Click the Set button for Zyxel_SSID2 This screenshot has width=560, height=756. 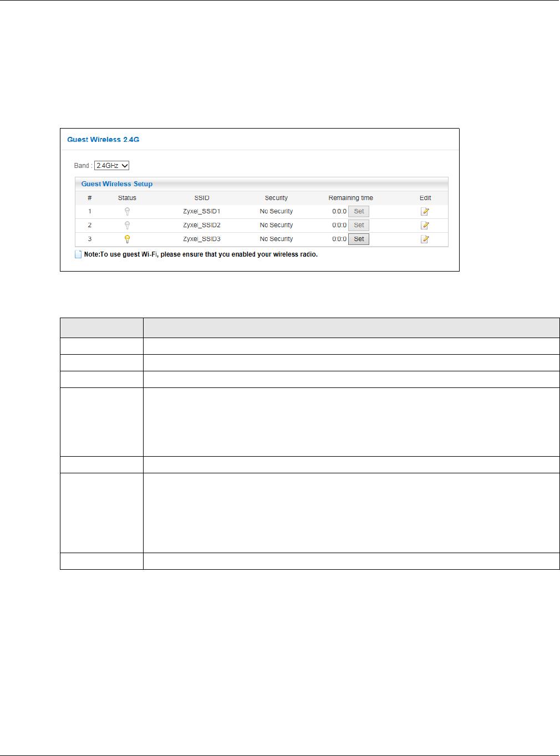(359, 225)
